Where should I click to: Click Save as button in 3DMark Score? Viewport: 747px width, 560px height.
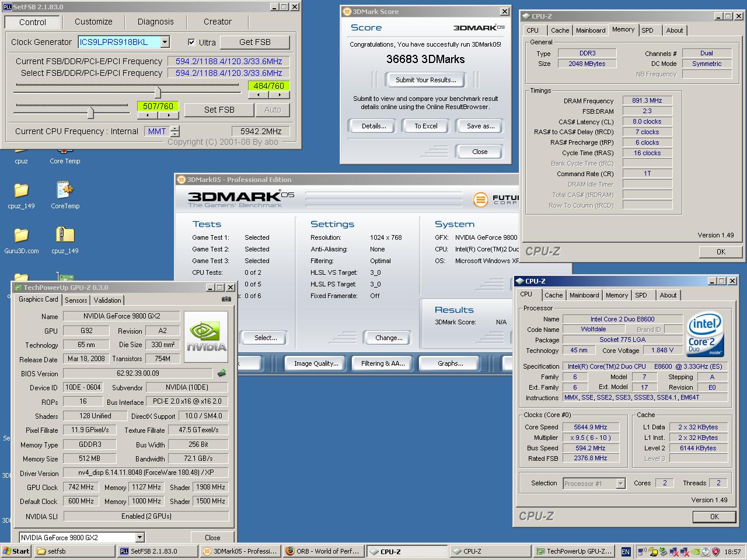[x=480, y=126]
